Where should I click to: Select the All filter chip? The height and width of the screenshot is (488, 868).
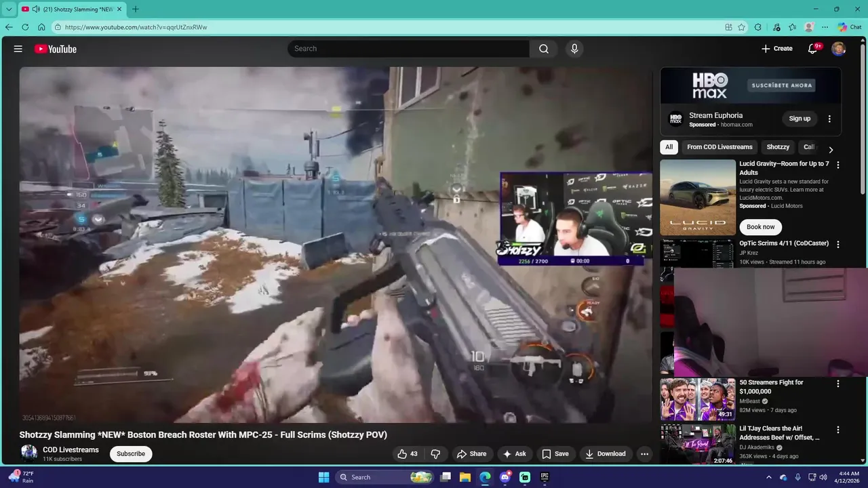click(x=669, y=147)
